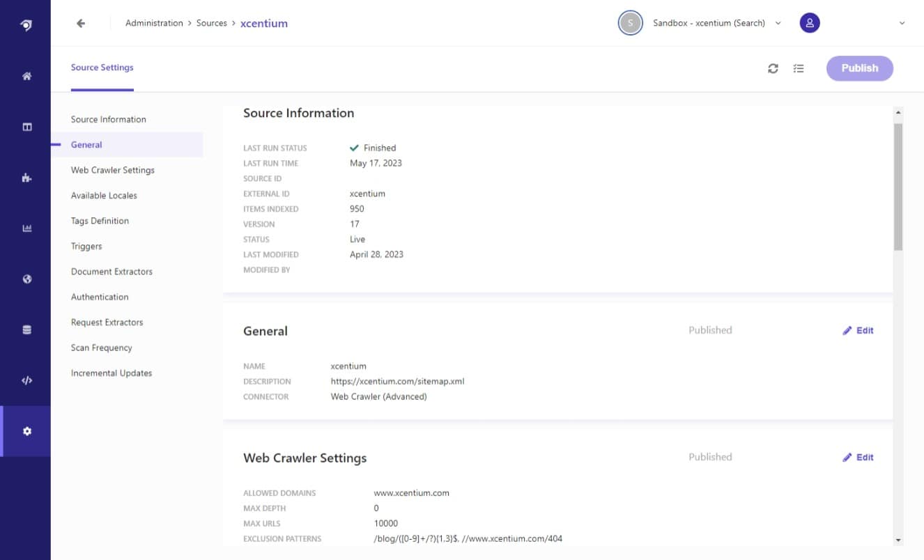Open Scan Frequency in side menu

[101, 348]
